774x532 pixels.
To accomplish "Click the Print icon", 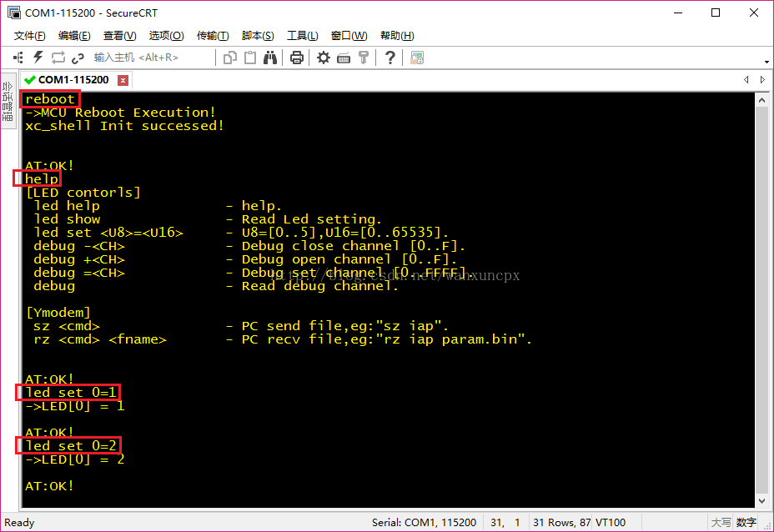I will (296, 57).
